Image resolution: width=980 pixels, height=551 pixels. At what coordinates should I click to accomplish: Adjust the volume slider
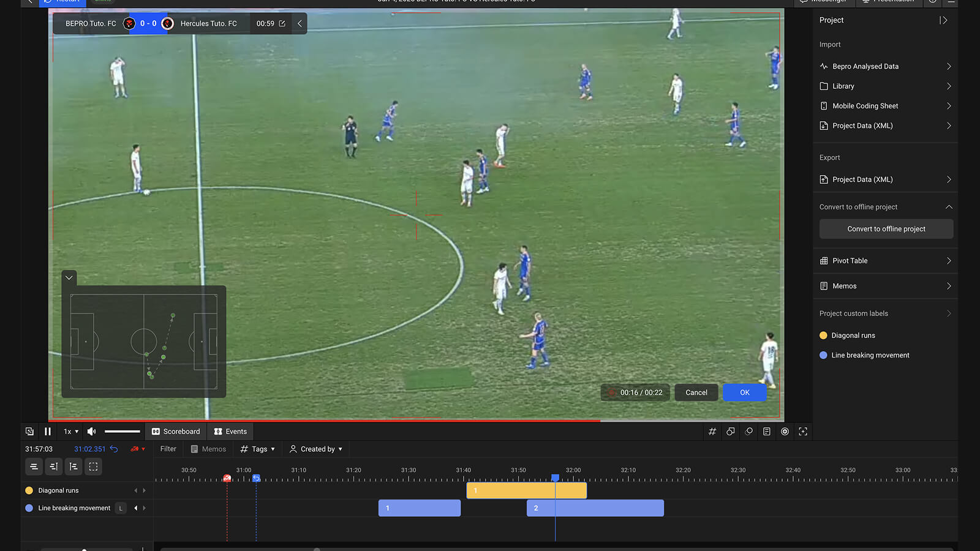123,432
